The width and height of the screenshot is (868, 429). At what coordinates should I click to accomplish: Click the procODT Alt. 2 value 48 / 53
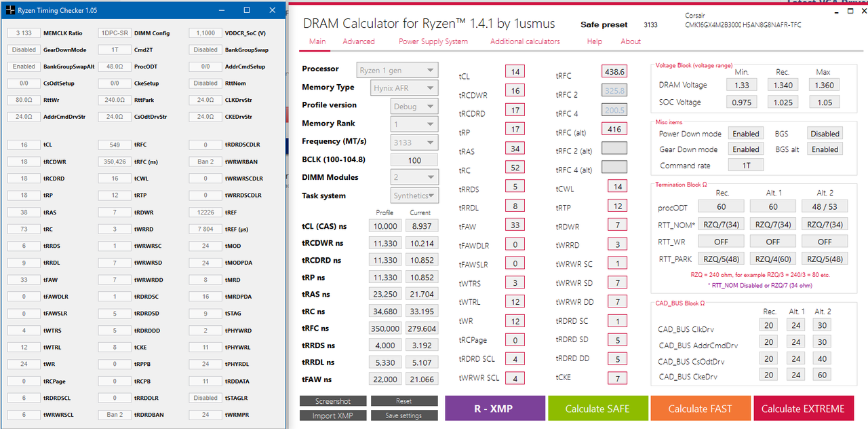click(x=825, y=206)
